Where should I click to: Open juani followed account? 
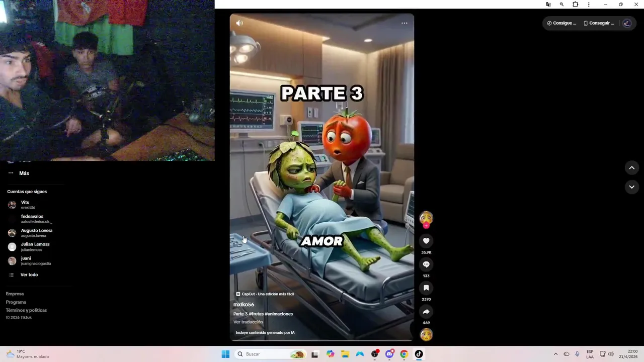[29, 261]
